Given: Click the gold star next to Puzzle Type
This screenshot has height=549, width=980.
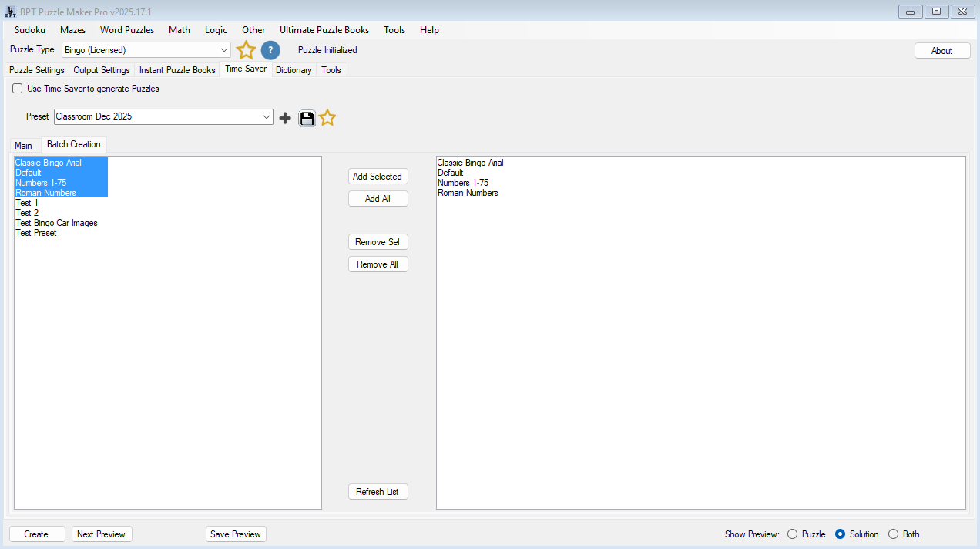Looking at the screenshot, I should pyautogui.click(x=246, y=51).
